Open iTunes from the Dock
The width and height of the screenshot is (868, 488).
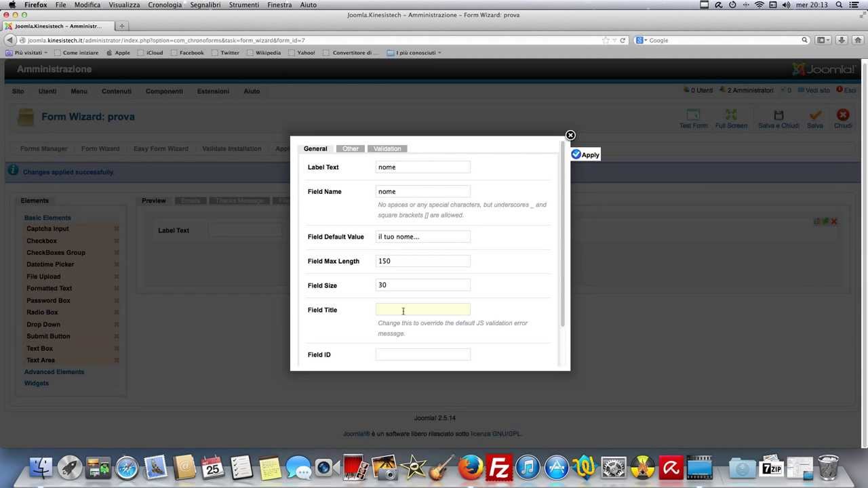pos(528,467)
